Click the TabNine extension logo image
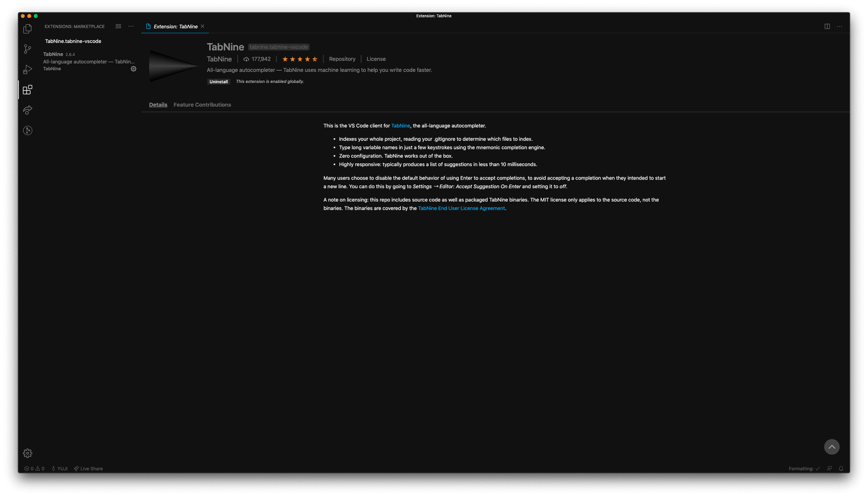 click(x=174, y=66)
